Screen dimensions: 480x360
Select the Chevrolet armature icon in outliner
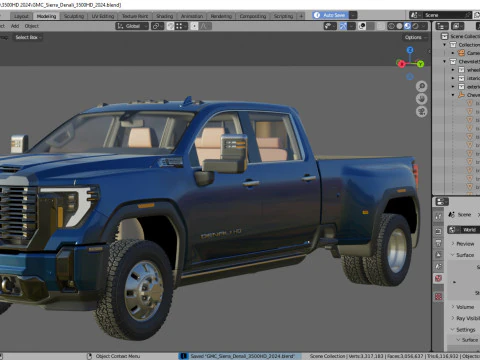pyautogui.click(x=461, y=95)
